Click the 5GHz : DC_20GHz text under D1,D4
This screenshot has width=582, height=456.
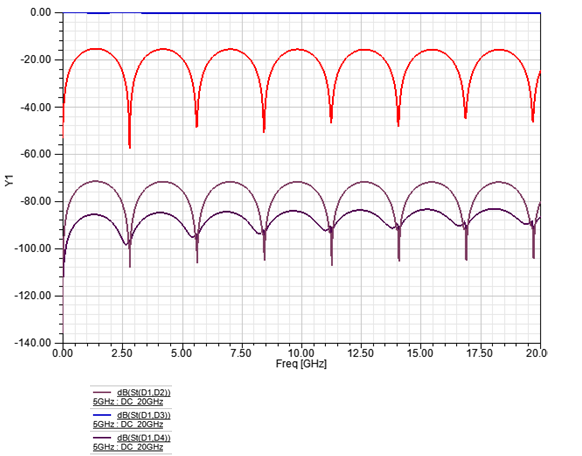pyautogui.click(x=128, y=447)
